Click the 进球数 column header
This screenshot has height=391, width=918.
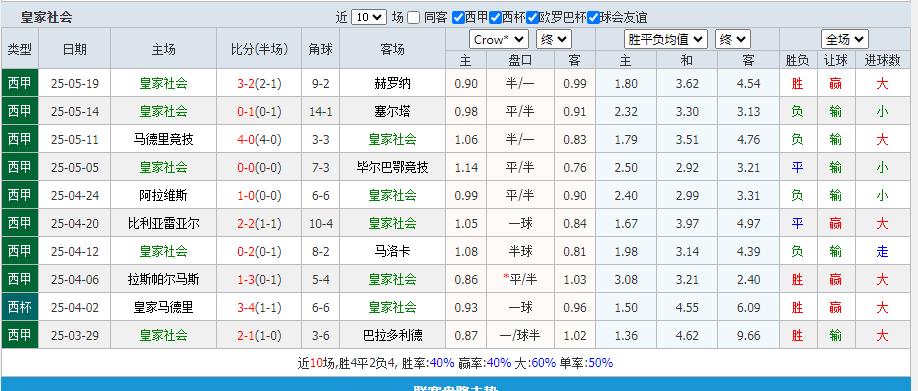(x=882, y=60)
